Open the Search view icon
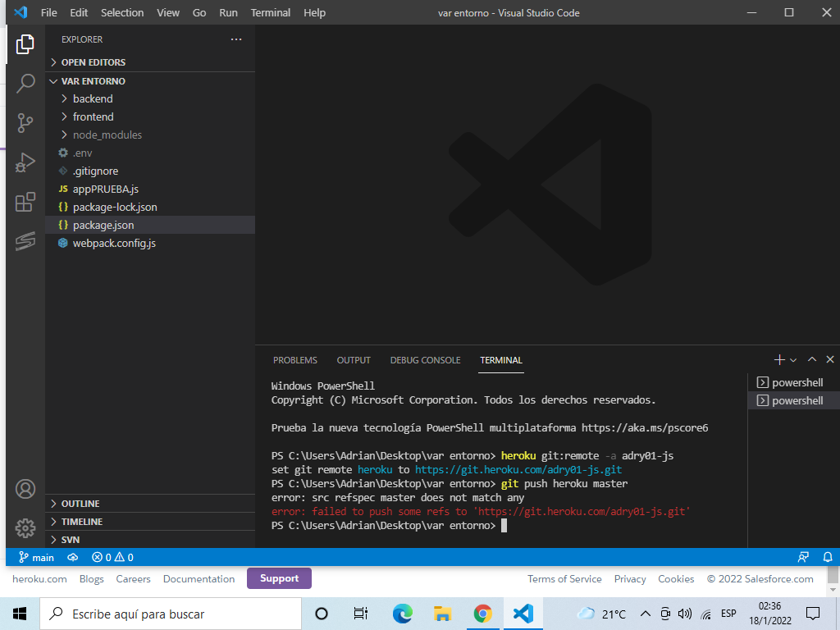Screen dimensions: 840x630 (25, 84)
